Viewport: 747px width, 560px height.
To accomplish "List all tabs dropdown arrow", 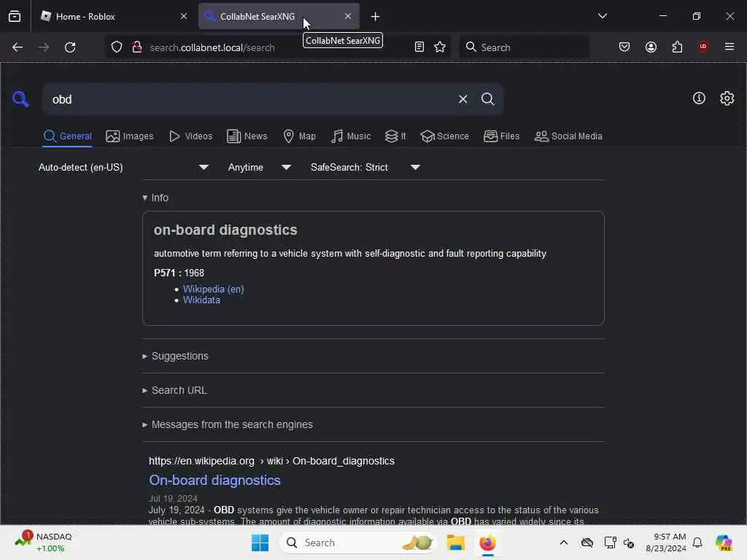I will point(602,16).
